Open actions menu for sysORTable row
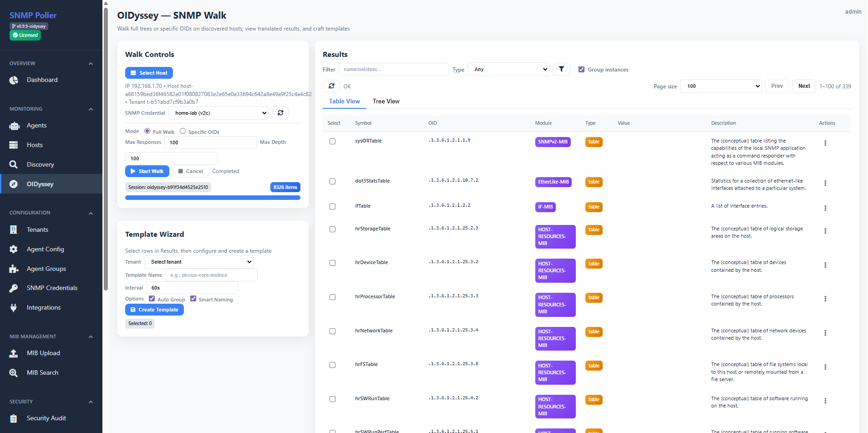Viewport: 868px width, 433px height. [825, 143]
